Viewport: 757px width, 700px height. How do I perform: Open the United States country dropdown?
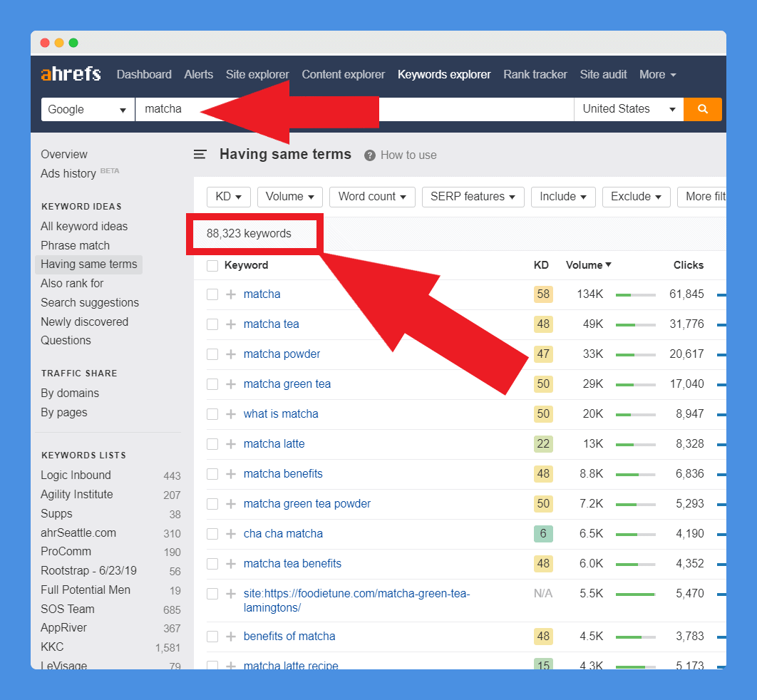click(629, 109)
